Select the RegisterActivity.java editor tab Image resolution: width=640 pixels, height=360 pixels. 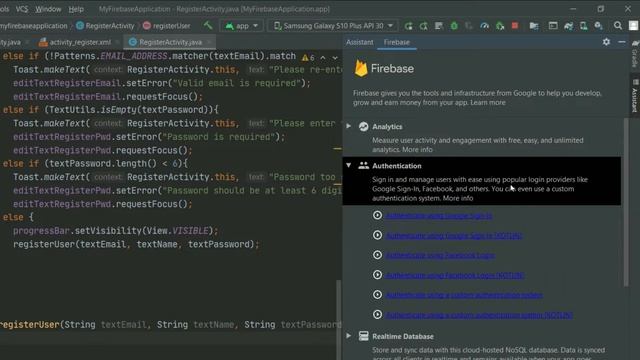[170, 42]
